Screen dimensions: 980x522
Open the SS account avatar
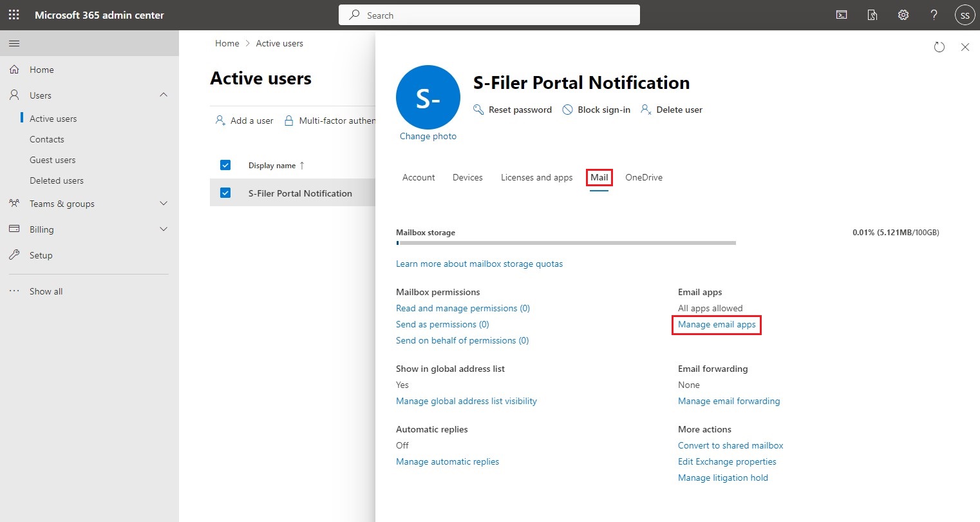pos(965,15)
